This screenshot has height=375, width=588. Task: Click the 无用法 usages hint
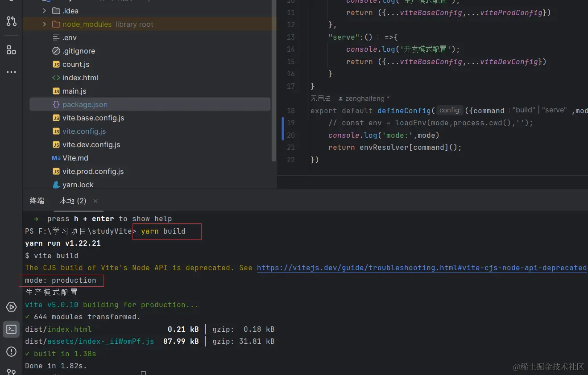click(x=320, y=98)
